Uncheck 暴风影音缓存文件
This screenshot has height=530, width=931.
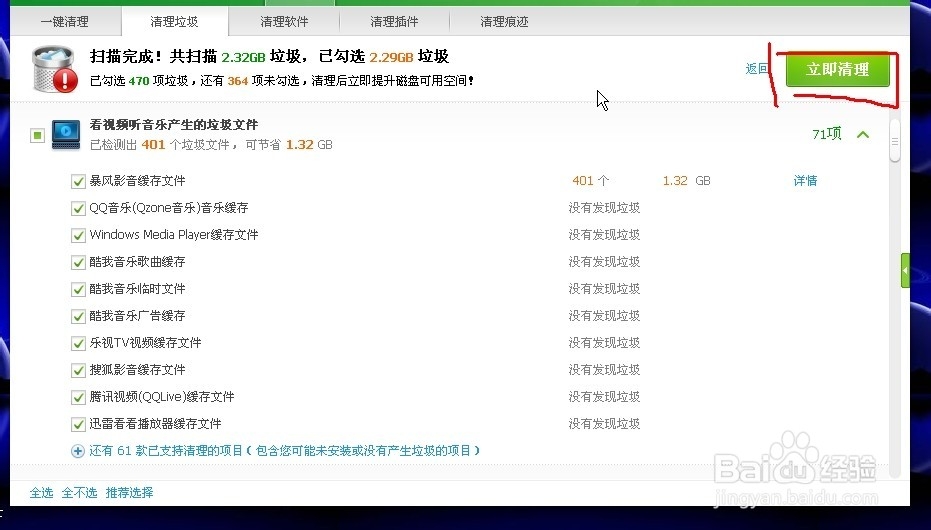[x=78, y=181]
